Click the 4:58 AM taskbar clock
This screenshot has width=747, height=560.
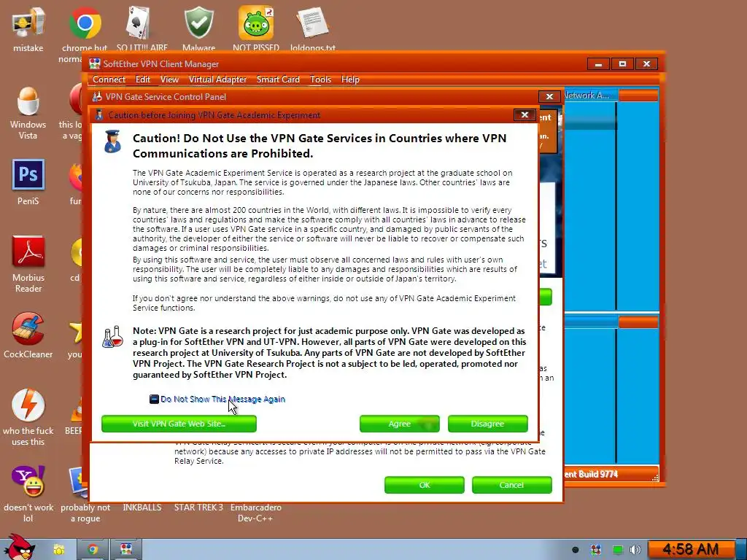point(691,550)
